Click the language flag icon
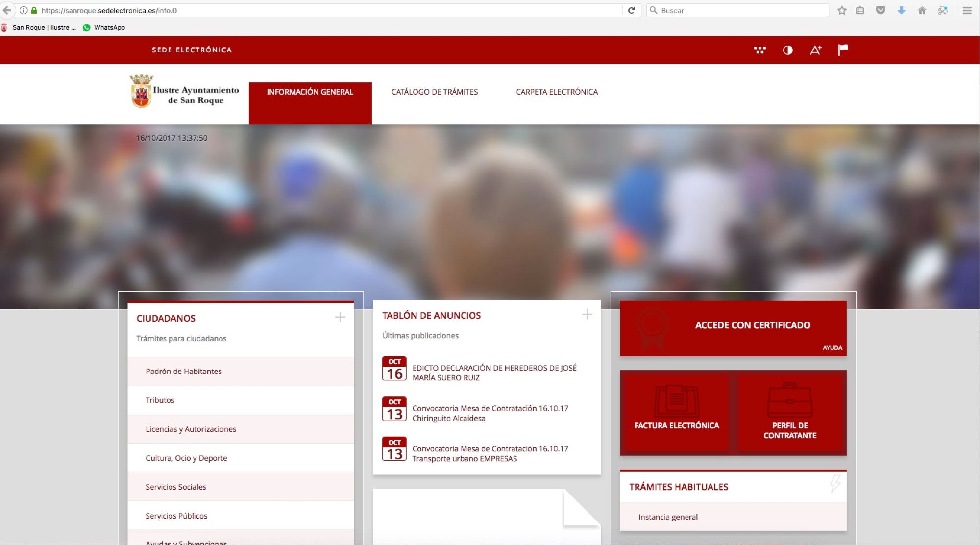The image size is (980, 545). (843, 50)
